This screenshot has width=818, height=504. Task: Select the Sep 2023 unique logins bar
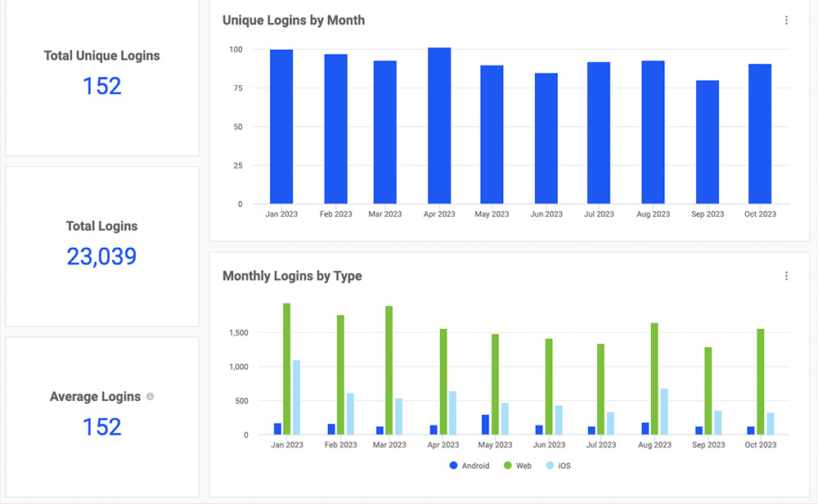tap(708, 142)
